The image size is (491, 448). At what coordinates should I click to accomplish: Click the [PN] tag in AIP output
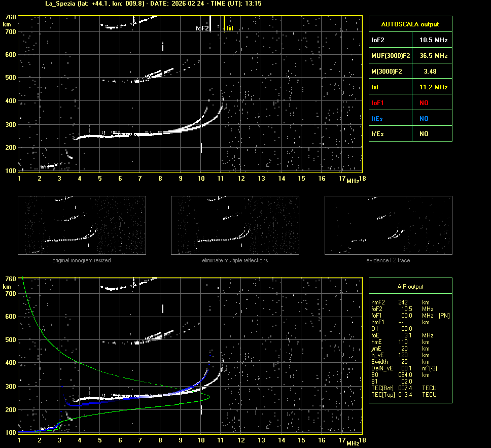click(x=444, y=316)
